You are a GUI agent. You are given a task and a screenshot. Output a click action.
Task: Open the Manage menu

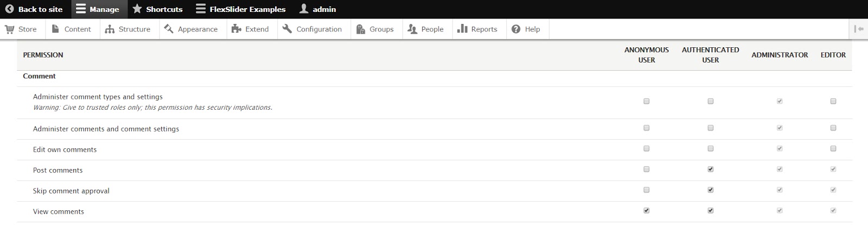(x=98, y=9)
